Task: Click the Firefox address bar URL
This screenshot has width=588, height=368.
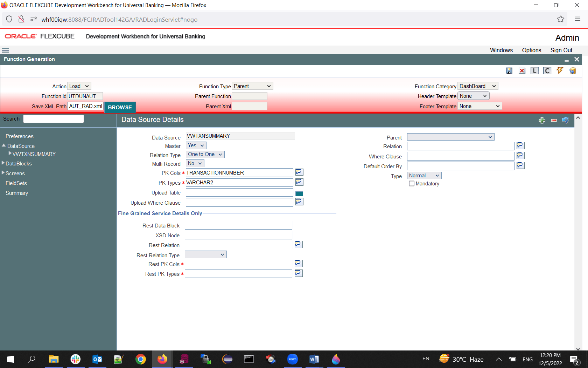Action: click(x=119, y=20)
